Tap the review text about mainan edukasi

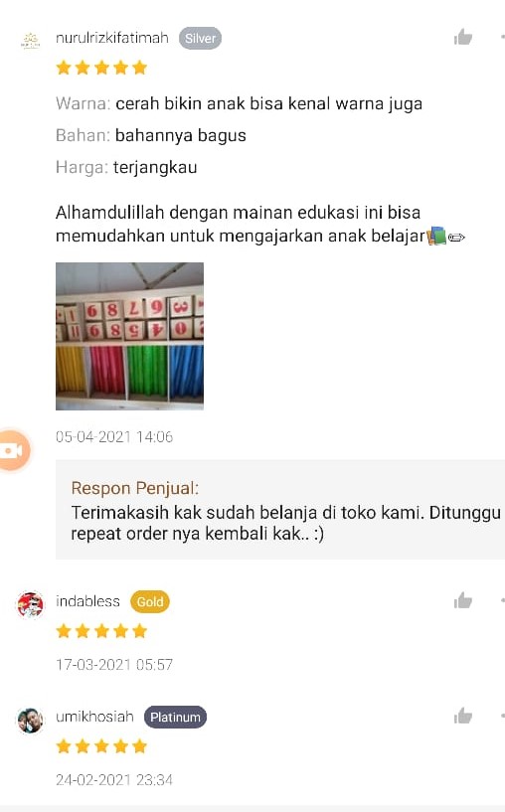coord(260,225)
